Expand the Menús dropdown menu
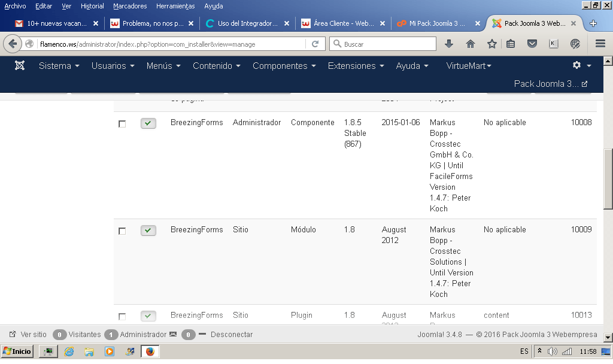Image resolution: width=613 pixels, height=364 pixels. coord(163,66)
